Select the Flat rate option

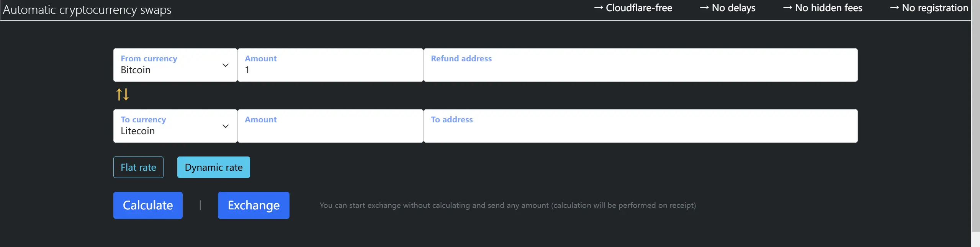[138, 167]
